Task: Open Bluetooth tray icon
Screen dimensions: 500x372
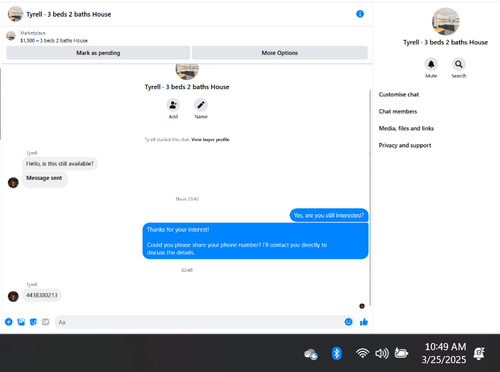Action: pos(337,353)
